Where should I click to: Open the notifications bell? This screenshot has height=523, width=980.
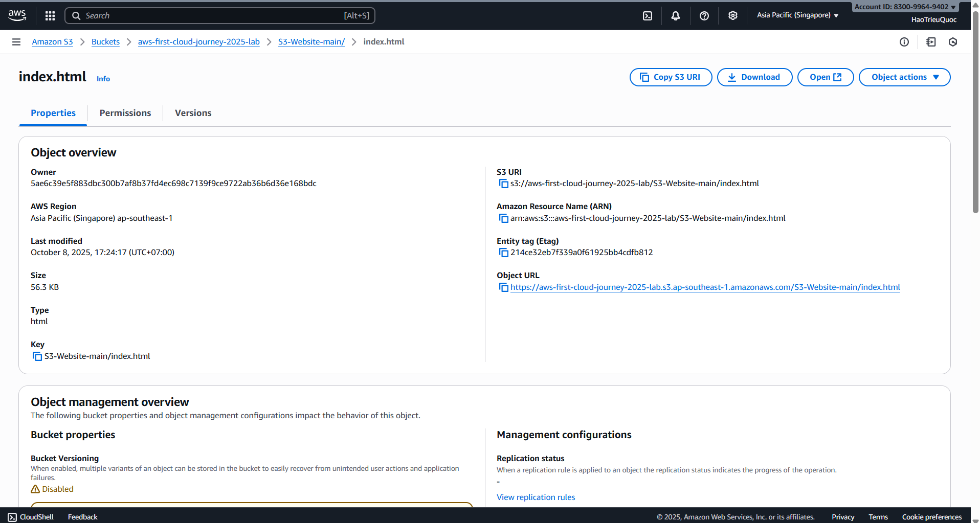tap(675, 16)
